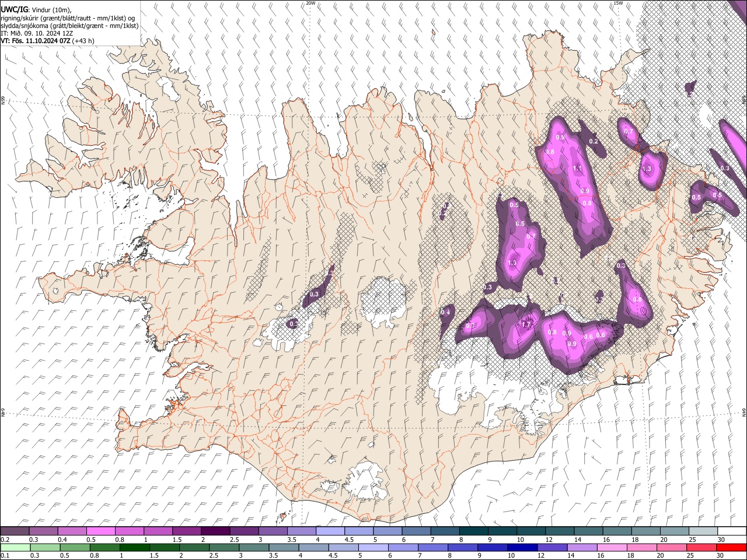Choose the dark green swatch starting at 1 in lower legend
This screenshot has height=560, width=747.
coord(134,548)
